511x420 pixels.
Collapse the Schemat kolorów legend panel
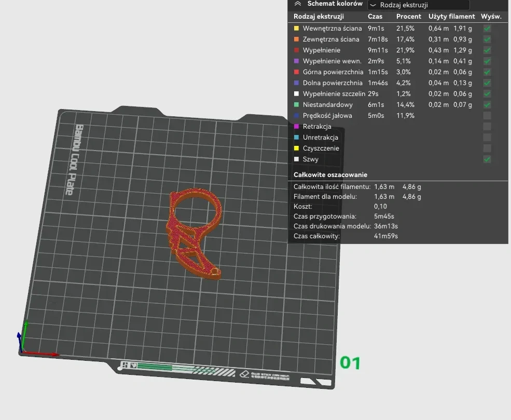(x=298, y=4)
